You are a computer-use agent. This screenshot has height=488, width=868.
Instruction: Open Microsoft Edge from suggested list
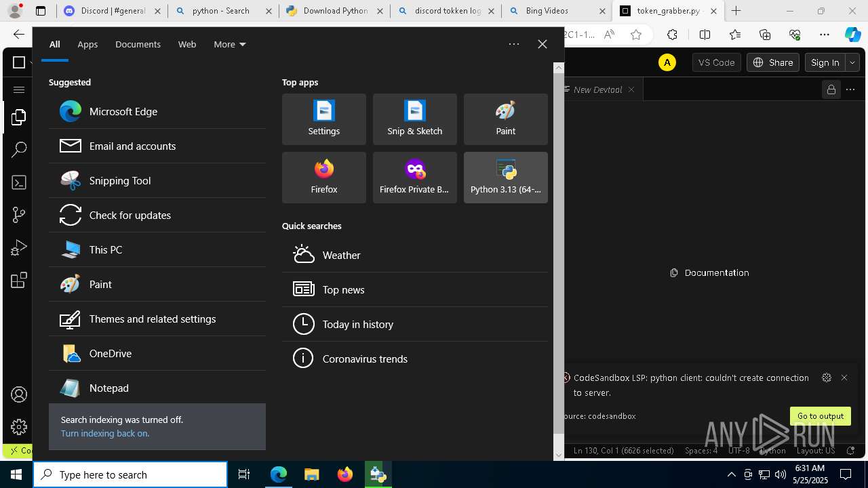[157, 111]
